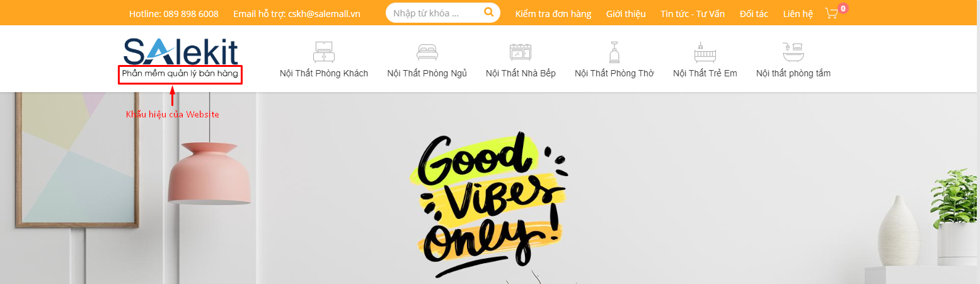Open the Liên hệ page
Viewport: 980px width, 284px height.
click(x=798, y=14)
